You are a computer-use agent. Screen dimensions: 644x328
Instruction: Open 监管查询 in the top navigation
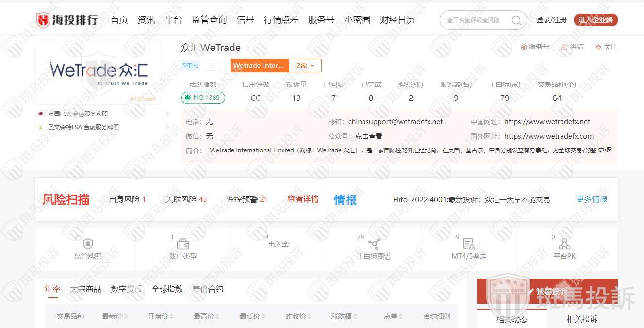[209, 20]
